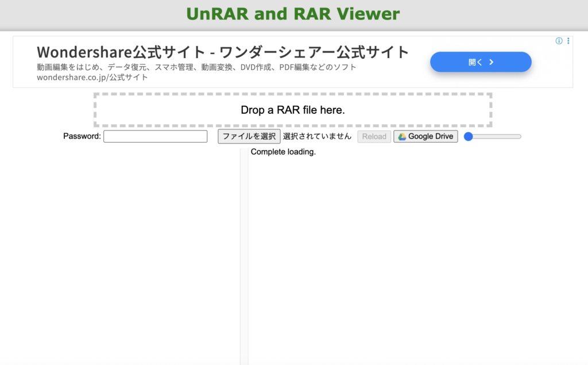This screenshot has width=588, height=365.
Task: Click the 'UnRAR and RAR Viewer' title
Action: [x=293, y=14]
